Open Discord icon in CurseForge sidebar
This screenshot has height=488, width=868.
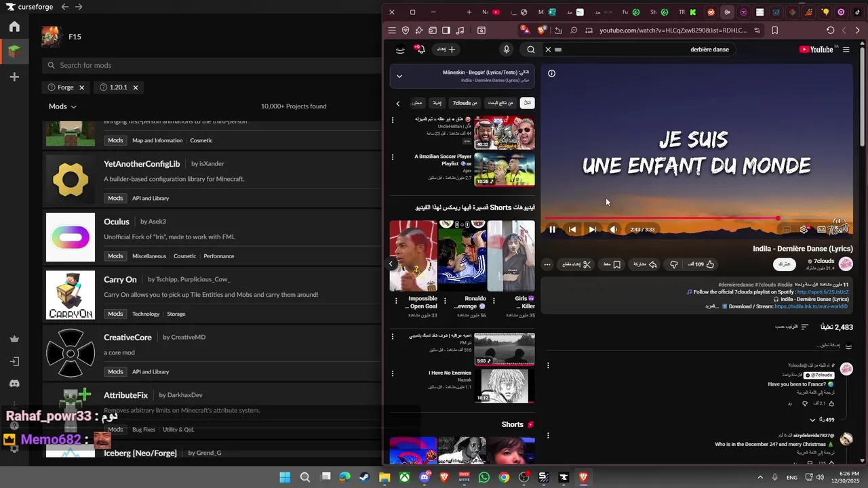point(14,384)
